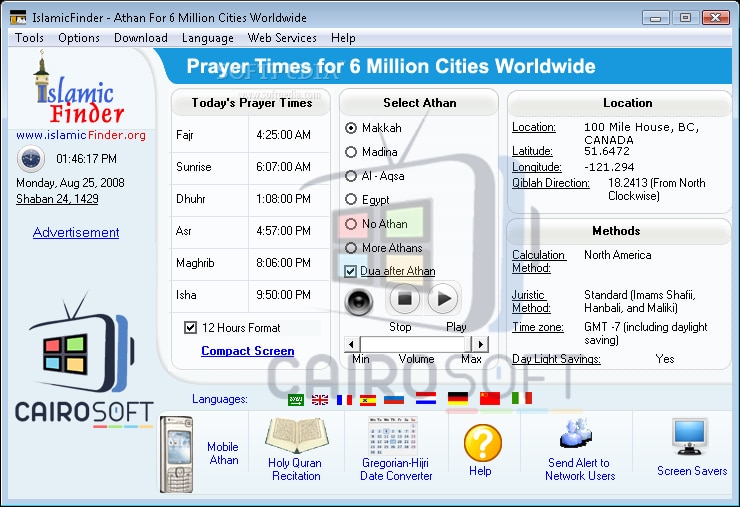The image size is (740, 507).
Task: Click the clock icon beside time
Action: pos(31,159)
